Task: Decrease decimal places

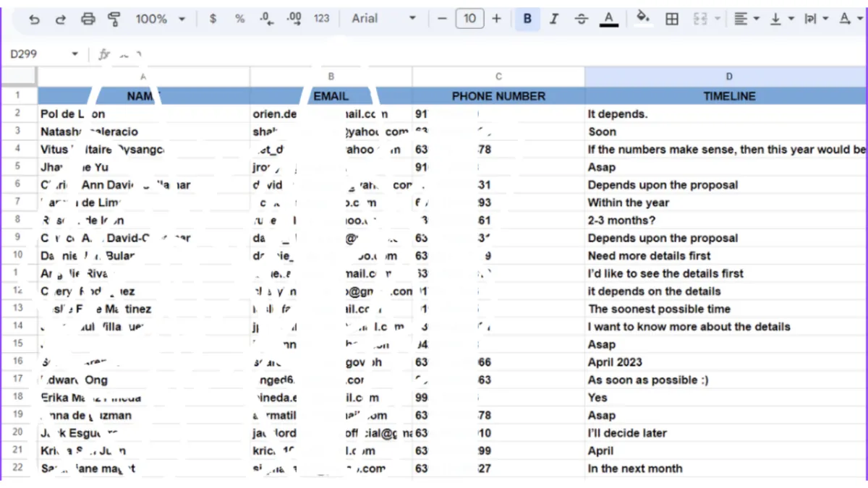Action: pyautogui.click(x=266, y=19)
